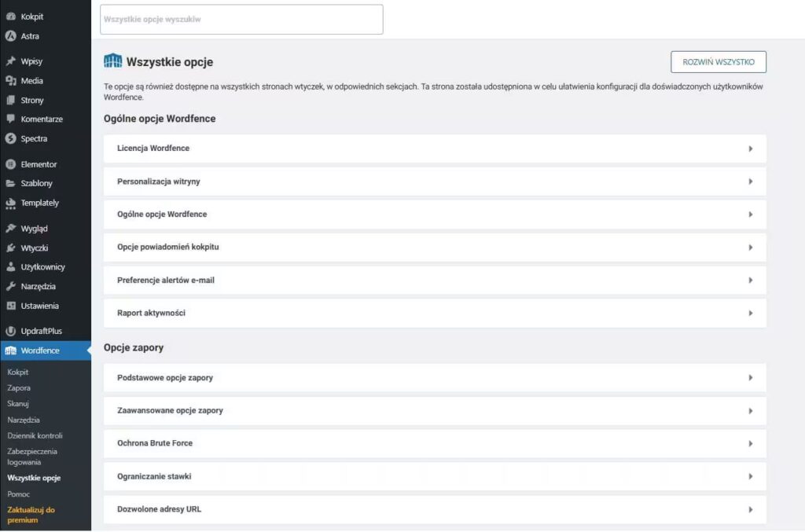Expand Podstawowe opcje zapory arrow
The height and width of the screenshot is (532, 805).
coord(751,377)
